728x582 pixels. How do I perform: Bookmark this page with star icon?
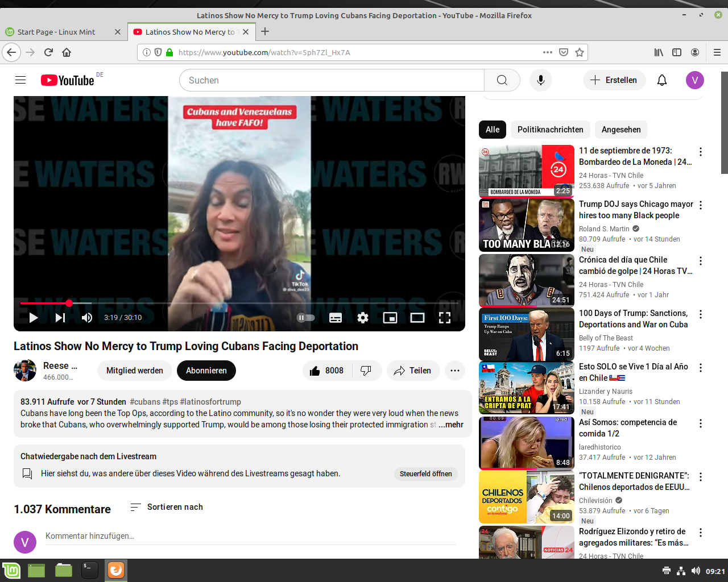[580, 52]
